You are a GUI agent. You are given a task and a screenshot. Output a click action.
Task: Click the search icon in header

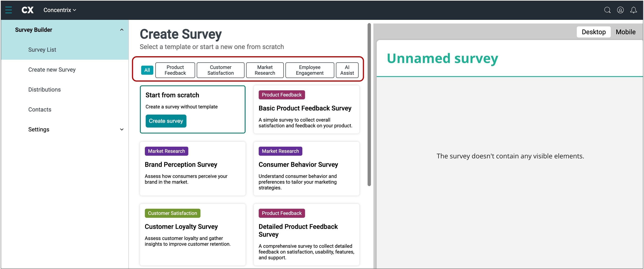[607, 10]
